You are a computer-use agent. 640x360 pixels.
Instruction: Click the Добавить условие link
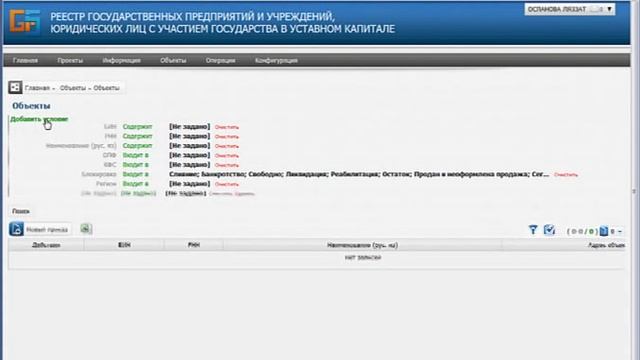click(x=39, y=119)
